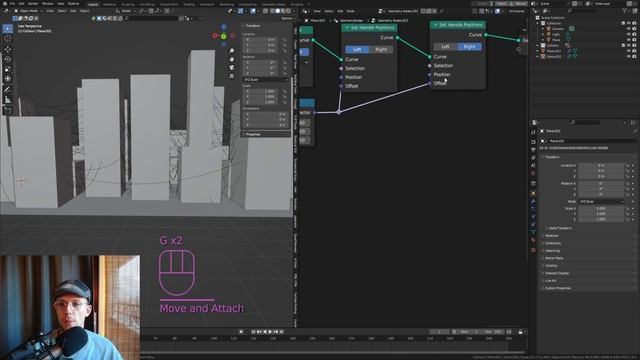Select Plane.001 row in outliner
The width and height of the screenshot is (640, 360).
click(554, 51)
